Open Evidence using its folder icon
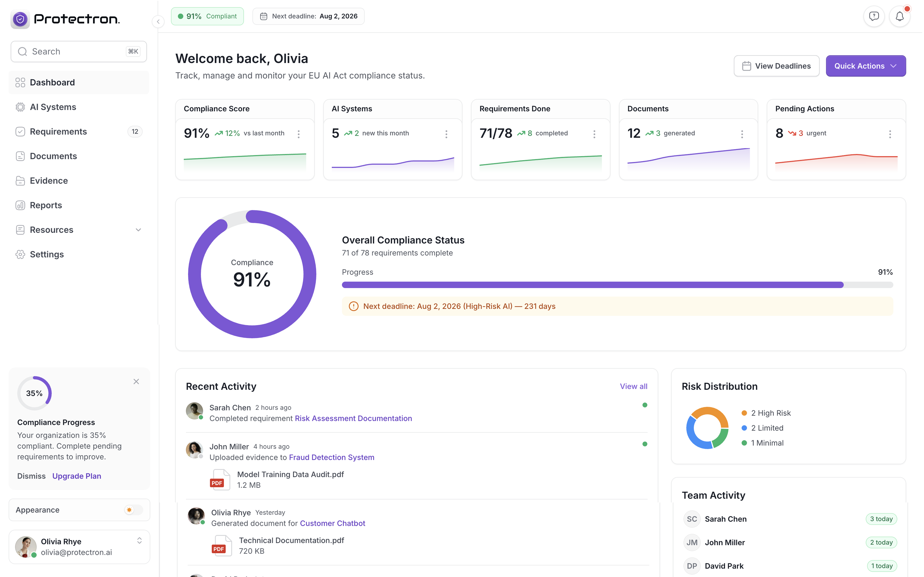924x577 pixels. coord(21,181)
